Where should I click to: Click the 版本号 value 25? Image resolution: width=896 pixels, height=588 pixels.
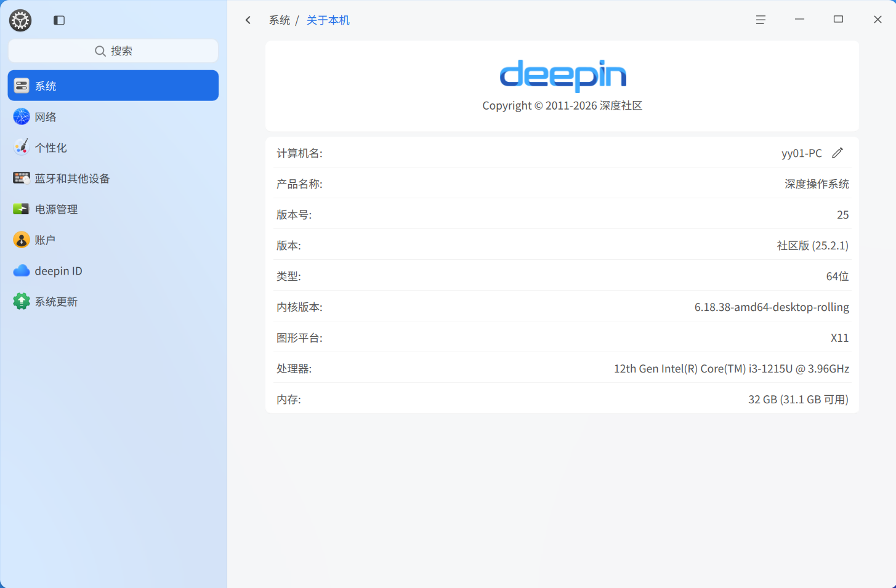point(843,215)
